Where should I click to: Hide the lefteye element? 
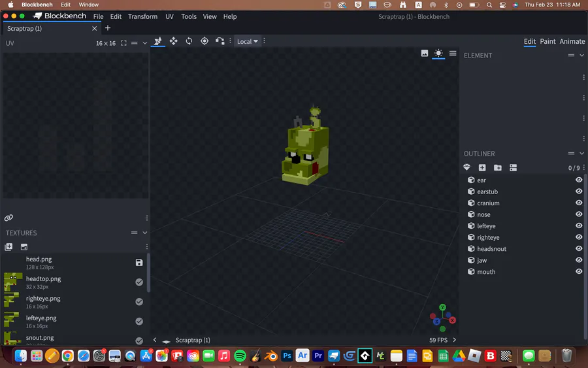(x=579, y=226)
